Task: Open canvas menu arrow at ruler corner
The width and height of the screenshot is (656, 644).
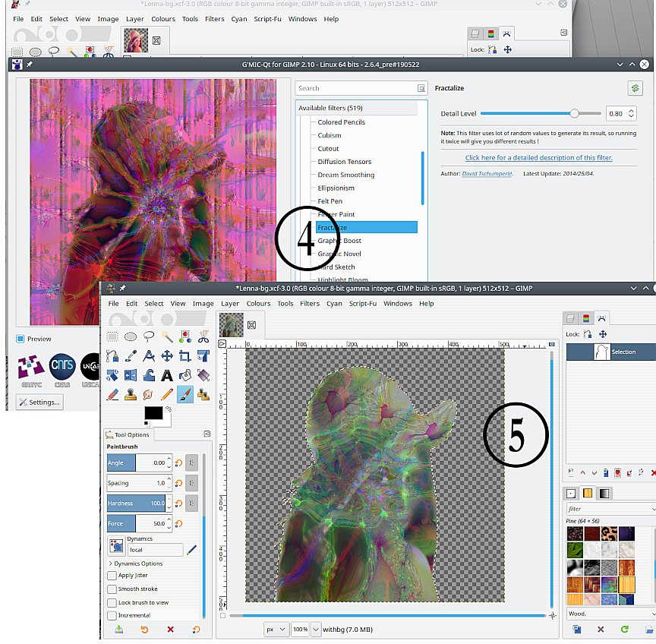Action: (x=222, y=344)
